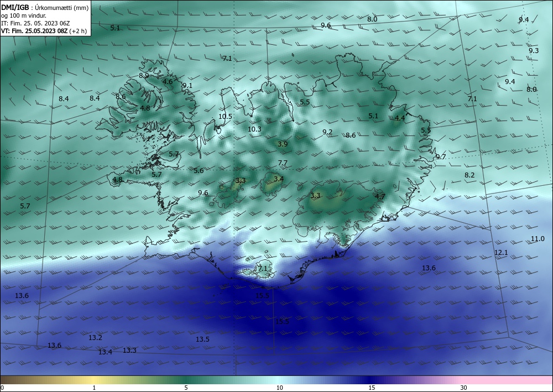Click the 4.6 value on the map
The height and width of the screenshot is (392, 553).
click(168, 81)
